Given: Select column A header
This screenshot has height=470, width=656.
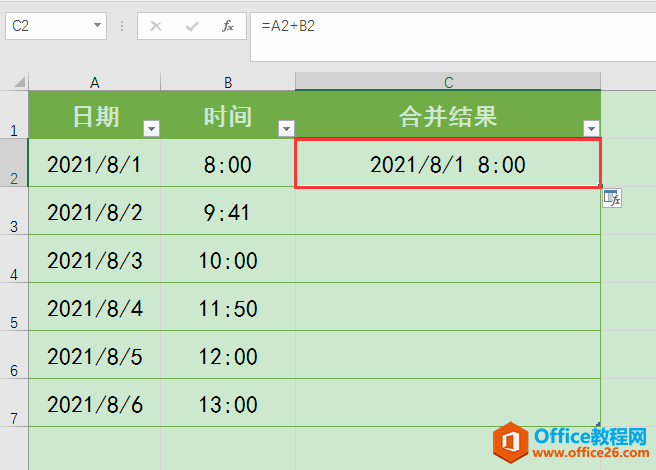Looking at the screenshot, I should [x=95, y=82].
